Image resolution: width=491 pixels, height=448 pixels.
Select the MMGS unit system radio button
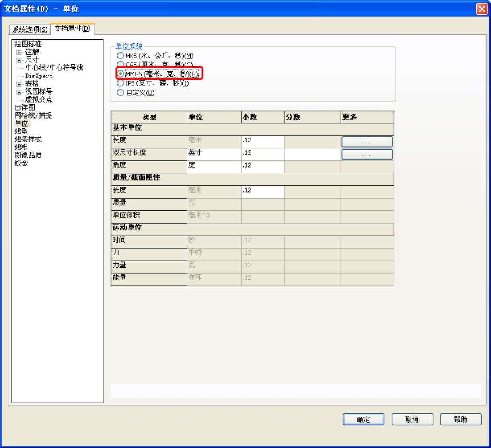click(120, 74)
